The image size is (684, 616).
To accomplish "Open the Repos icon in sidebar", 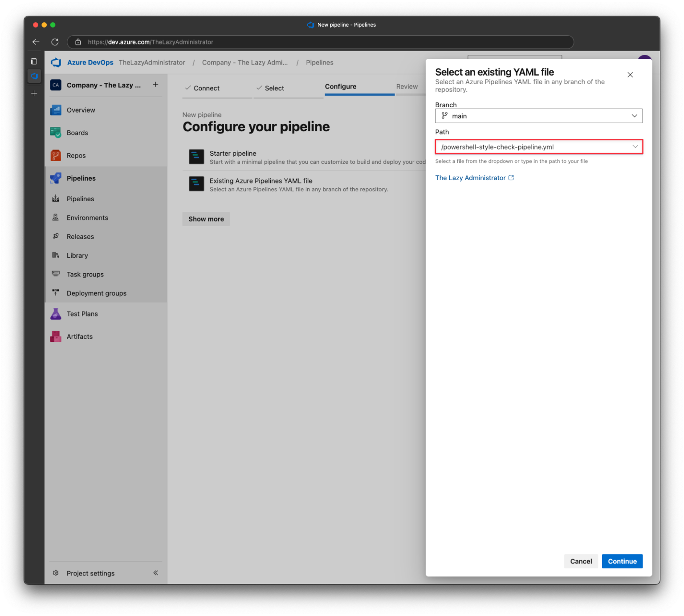I will click(x=56, y=155).
